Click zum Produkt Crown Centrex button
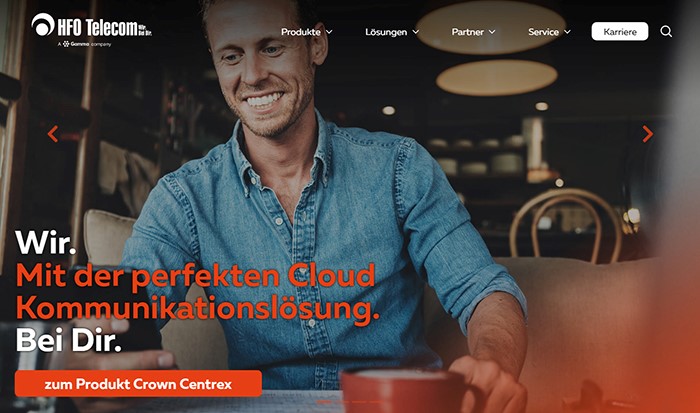 [x=138, y=384]
